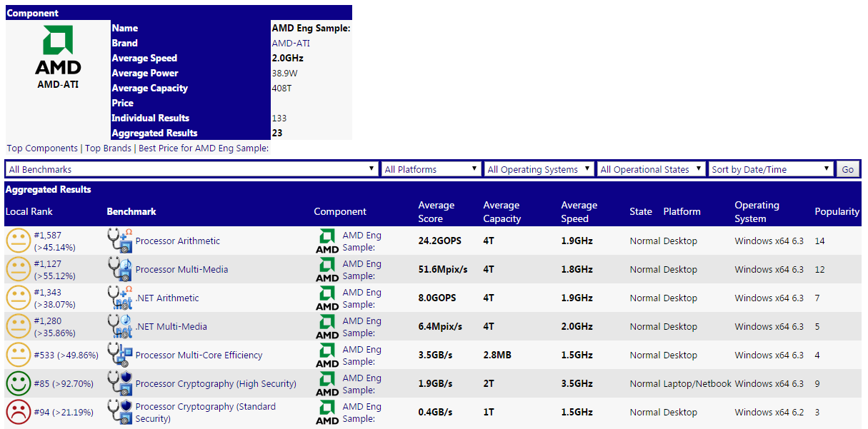Click the AMD-ATI caption under the logo
The width and height of the screenshot is (868, 429).
click(x=58, y=84)
